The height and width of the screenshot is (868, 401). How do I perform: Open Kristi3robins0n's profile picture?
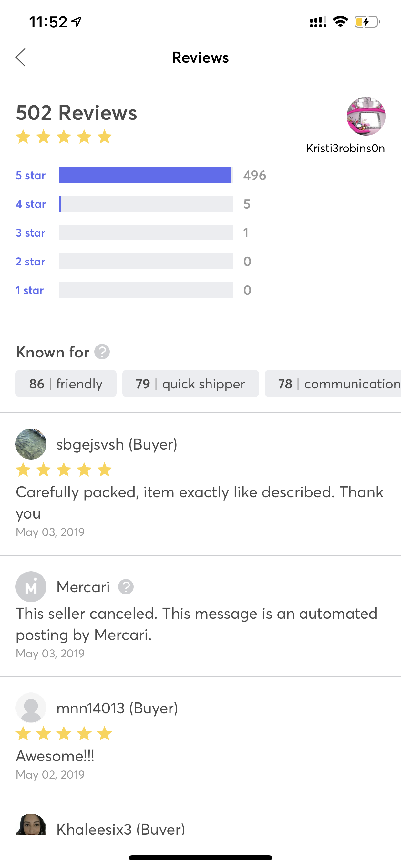click(366, 116)
